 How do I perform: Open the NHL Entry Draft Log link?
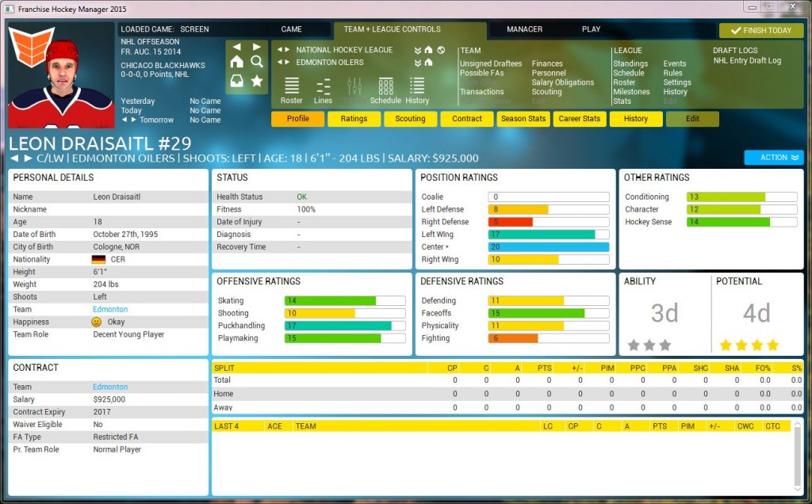747,60
